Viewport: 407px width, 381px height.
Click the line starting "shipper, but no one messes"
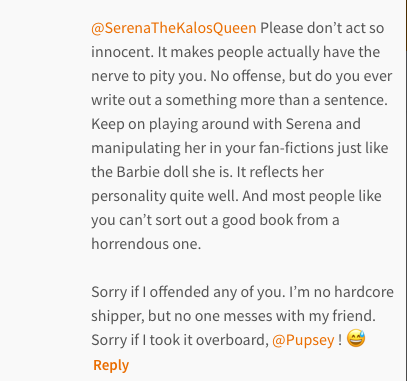(x=233, y=316)
